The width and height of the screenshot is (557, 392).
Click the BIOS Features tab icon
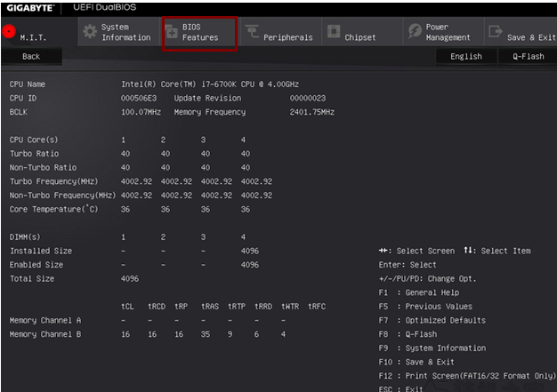(x=172, y=32)
